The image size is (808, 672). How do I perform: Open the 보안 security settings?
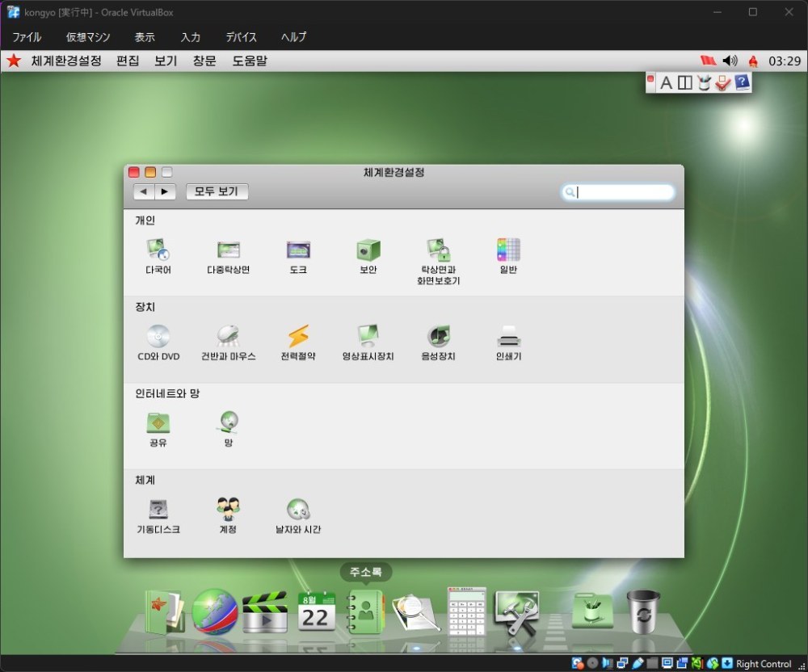click(x=368, y=256)
